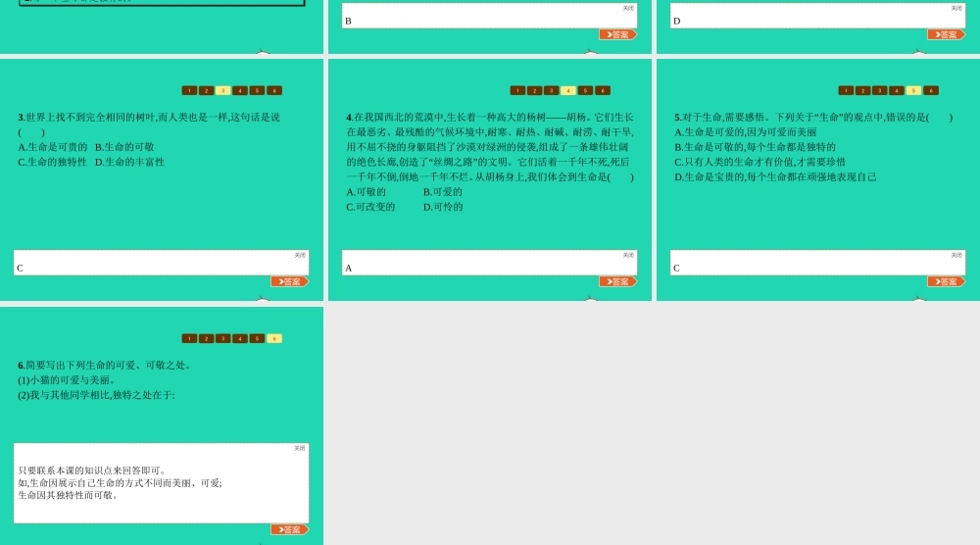
Task: Click line (2)我与其他同学相比,独特之处在于
Action: coord(96,395)
